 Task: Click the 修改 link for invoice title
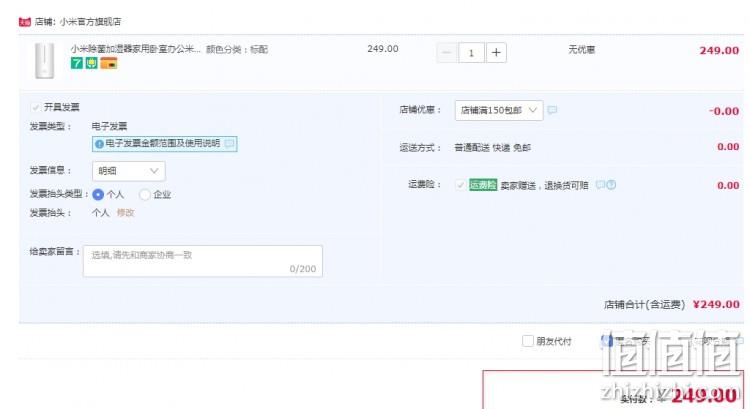(x=125, y=213)
